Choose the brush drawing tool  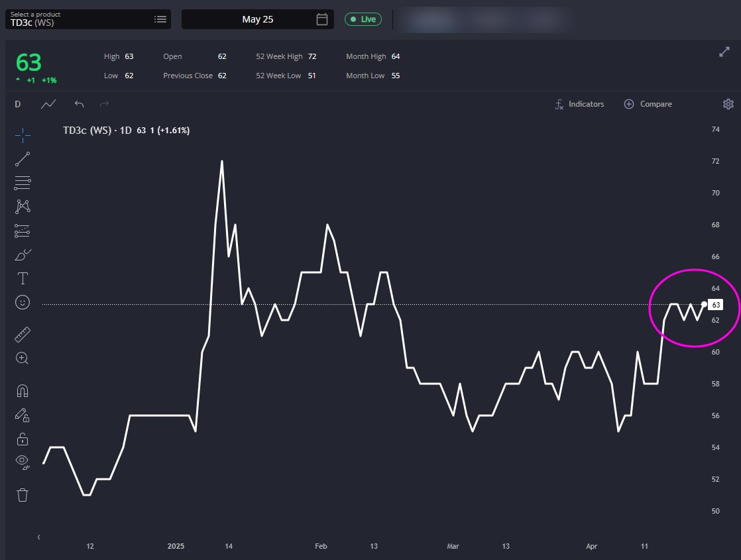point(22,254)
